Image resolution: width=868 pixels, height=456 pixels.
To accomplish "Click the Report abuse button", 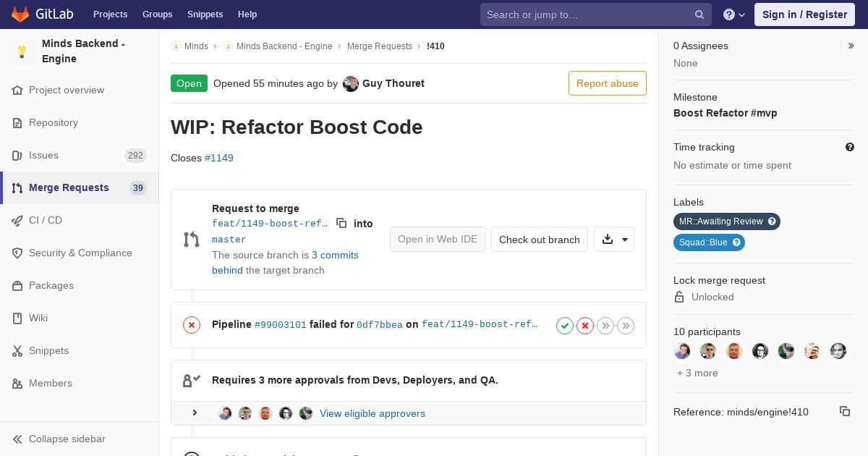I will 608,83.
